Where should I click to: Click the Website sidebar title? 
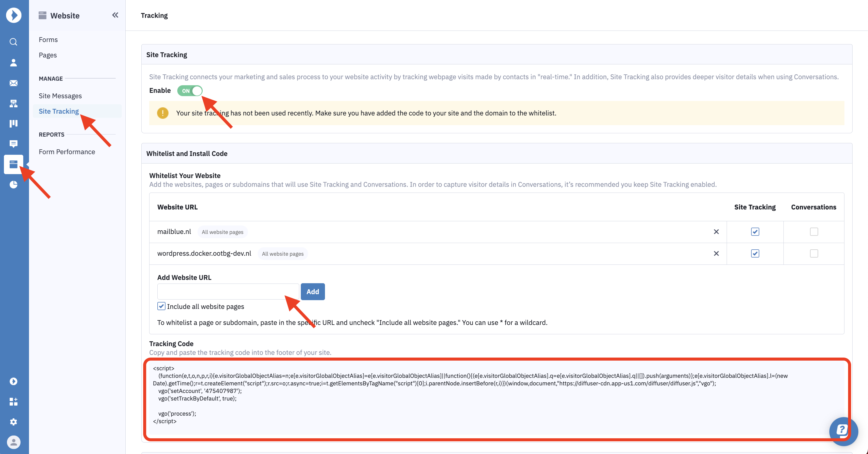point(65,15)
